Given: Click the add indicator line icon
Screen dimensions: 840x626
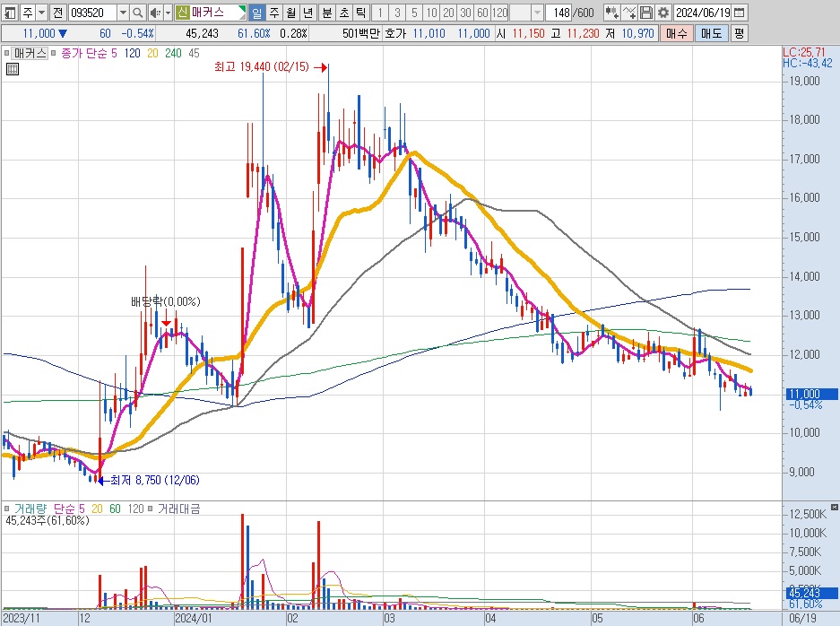Looking at the screenshot, I should pyautogui.click(x=630, y=13).
